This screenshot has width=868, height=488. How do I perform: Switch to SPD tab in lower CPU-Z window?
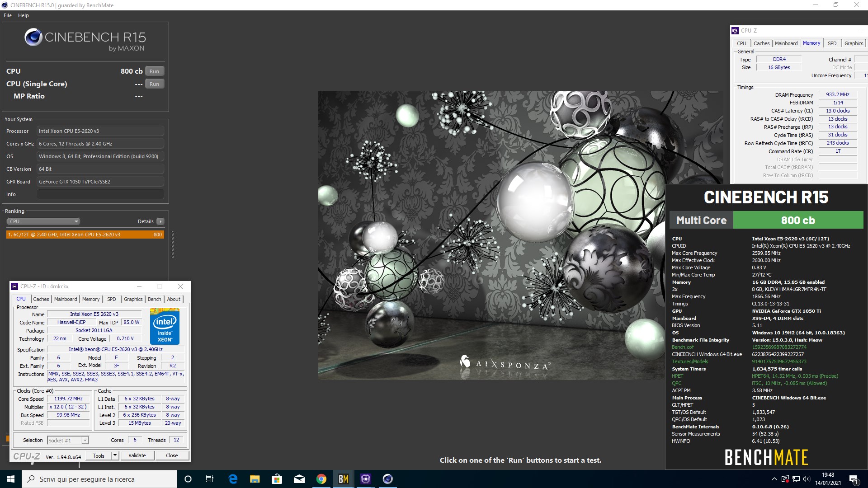(112, 299)
